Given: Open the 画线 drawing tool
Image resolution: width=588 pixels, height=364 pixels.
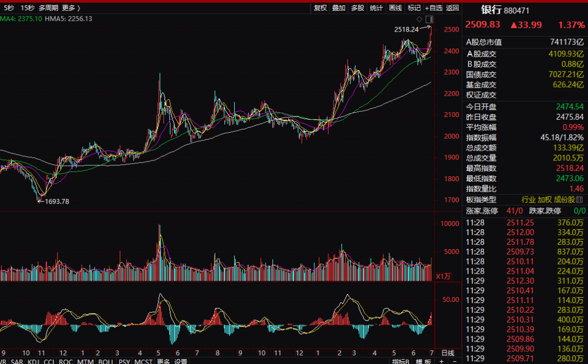Looking at the screenshot, I should click(395, 8).
